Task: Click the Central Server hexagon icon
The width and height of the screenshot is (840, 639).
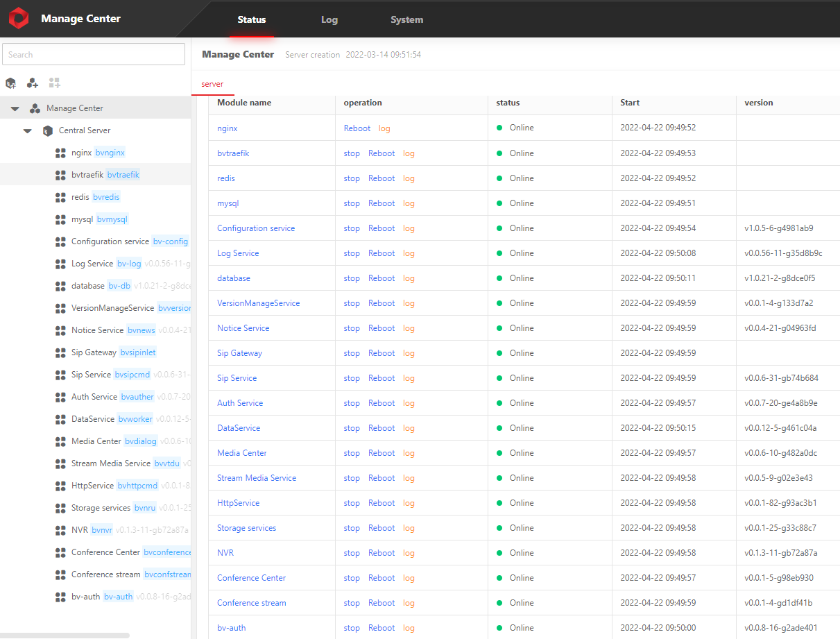Action: pos(47,130)
